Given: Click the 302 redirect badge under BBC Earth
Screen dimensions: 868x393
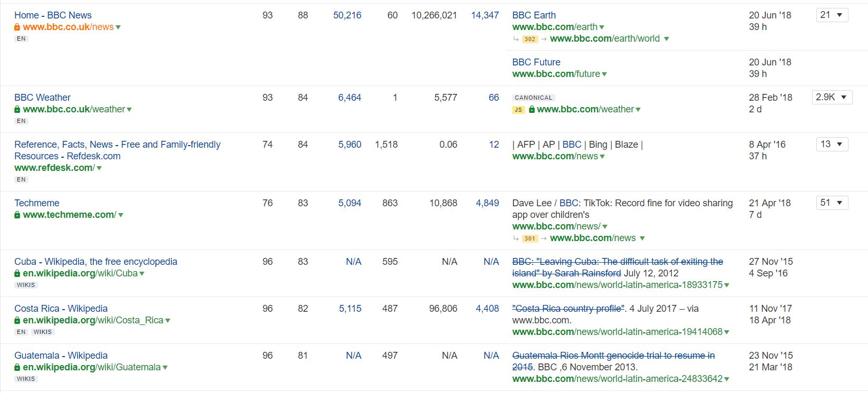Looking at the screenshot, I should (x=529, y=39).
